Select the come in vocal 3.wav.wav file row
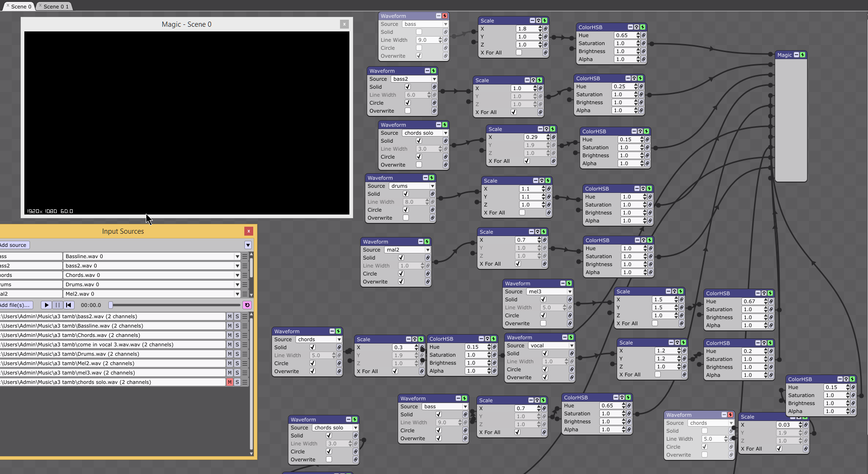This screenshot has height=474, width=868. pyautogui.click(x=113, y=344)
